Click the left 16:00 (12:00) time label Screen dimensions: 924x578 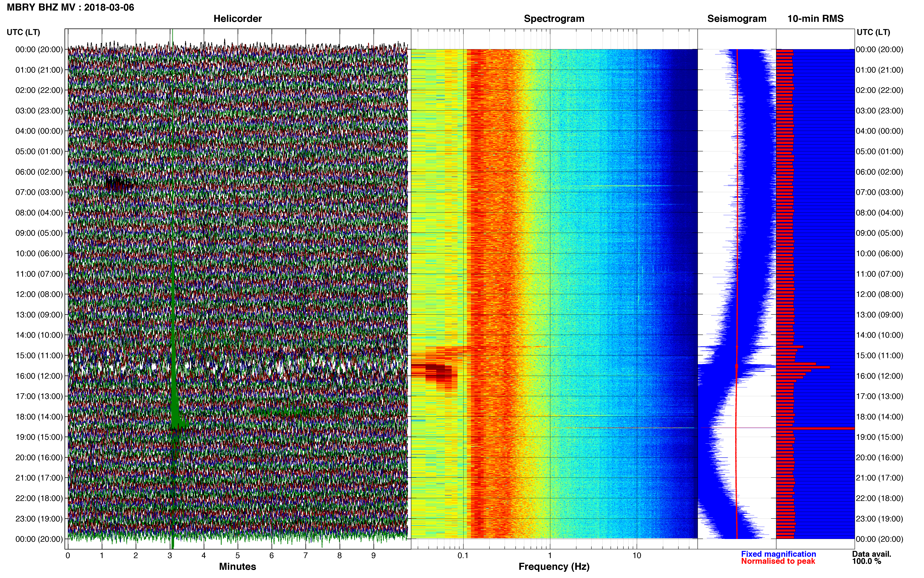point(39,376)
